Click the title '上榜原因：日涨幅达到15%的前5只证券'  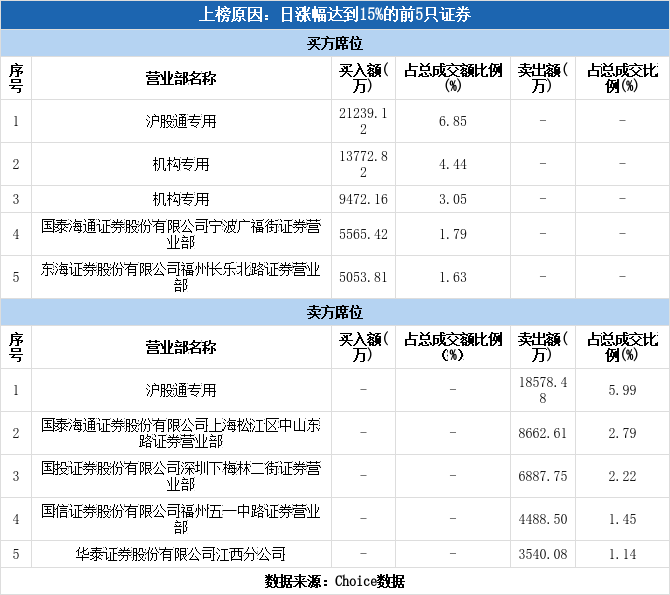[x=335, y=15]
